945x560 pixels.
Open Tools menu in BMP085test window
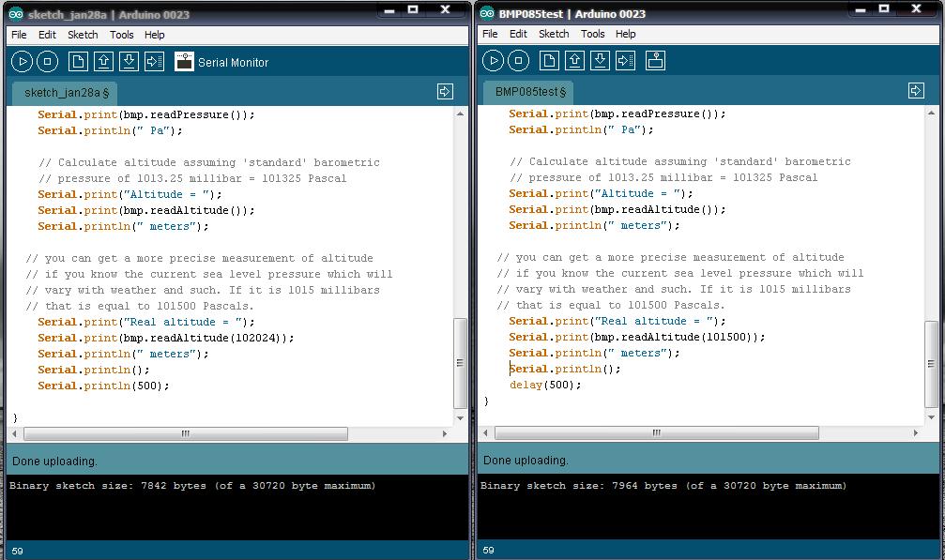pos(593,34)
